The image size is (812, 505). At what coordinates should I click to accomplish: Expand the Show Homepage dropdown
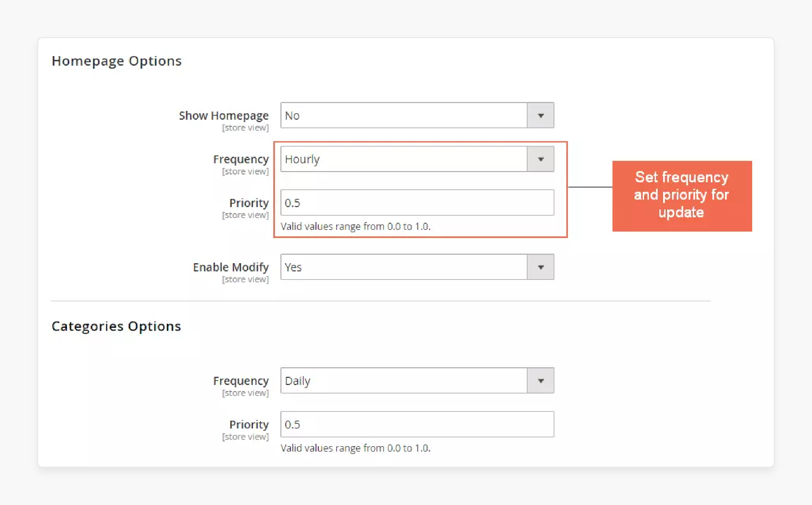(540, 115)
